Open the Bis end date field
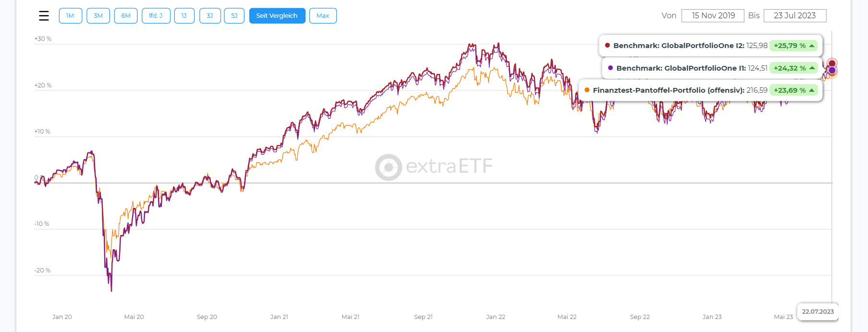Viewport: 868px width, 332px height. click(795, 16)
